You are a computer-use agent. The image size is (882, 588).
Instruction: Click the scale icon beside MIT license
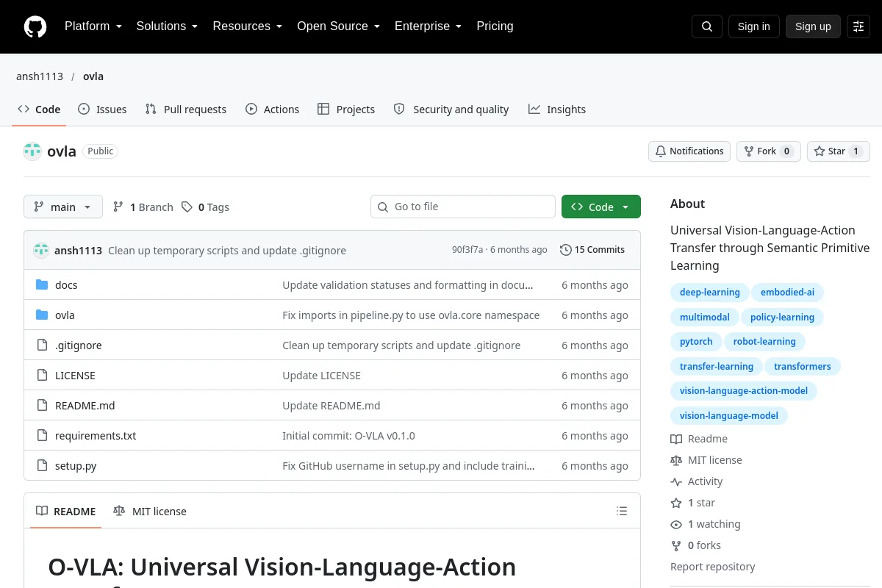click(x=676, y=460)
